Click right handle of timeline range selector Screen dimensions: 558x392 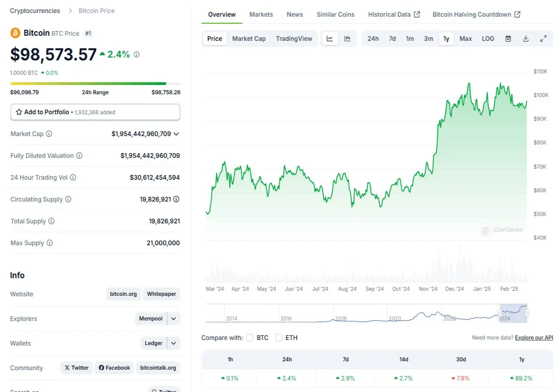pos(527,313)
